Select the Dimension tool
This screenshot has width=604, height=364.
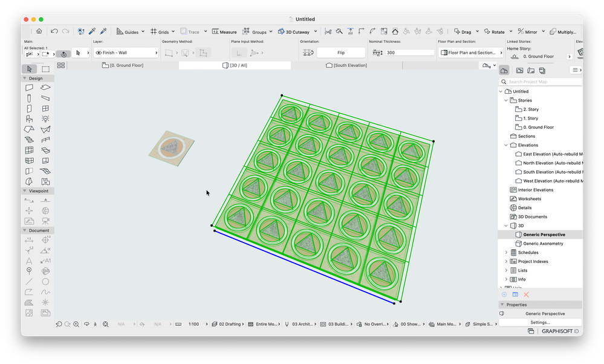point(29,240)
